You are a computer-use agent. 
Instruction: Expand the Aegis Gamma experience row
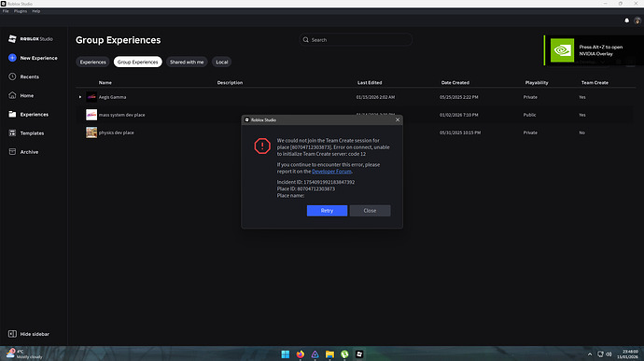click(x=80, y=97)
